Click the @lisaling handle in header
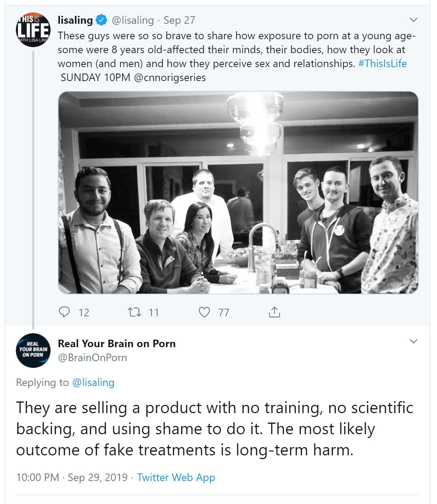The width and height of the screenshot is (437, 504). point(133,20)
